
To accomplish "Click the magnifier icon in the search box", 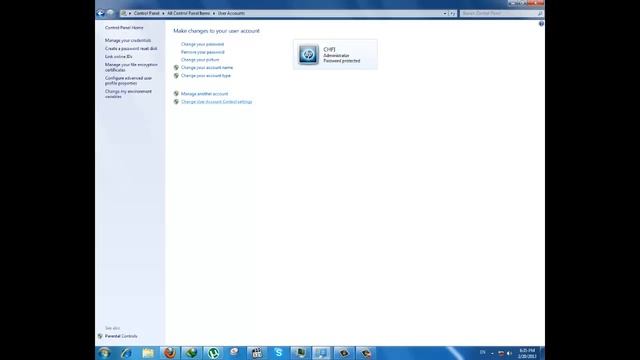I will [540, 13].
